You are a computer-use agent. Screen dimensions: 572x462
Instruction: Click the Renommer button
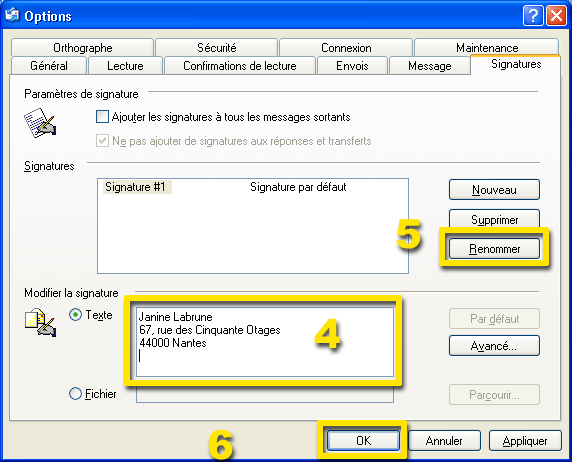(x=494, y=249)
